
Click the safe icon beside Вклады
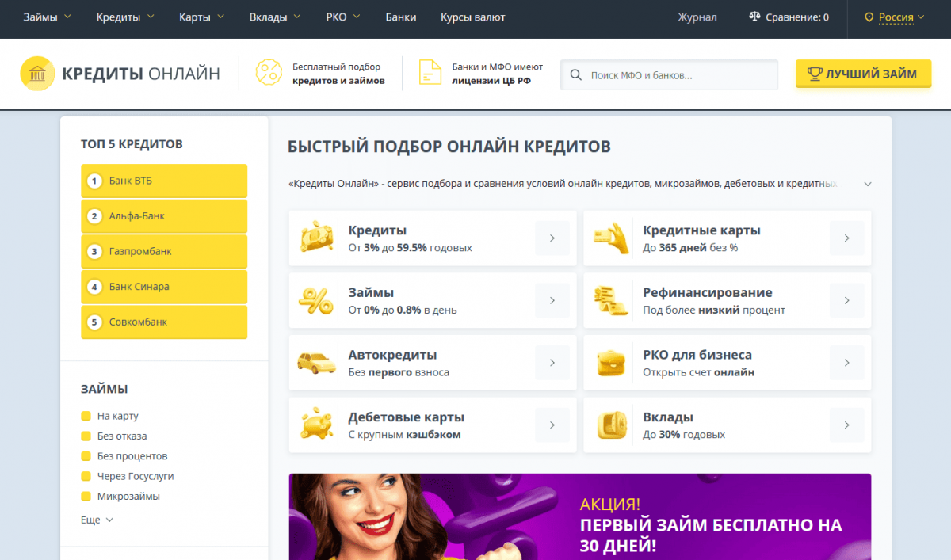pyautogui.click(x=611, y=425)
